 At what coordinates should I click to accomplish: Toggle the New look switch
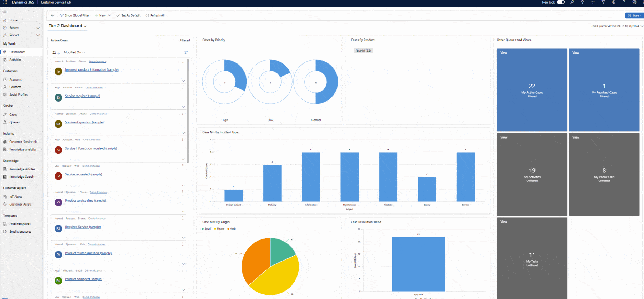561,2
